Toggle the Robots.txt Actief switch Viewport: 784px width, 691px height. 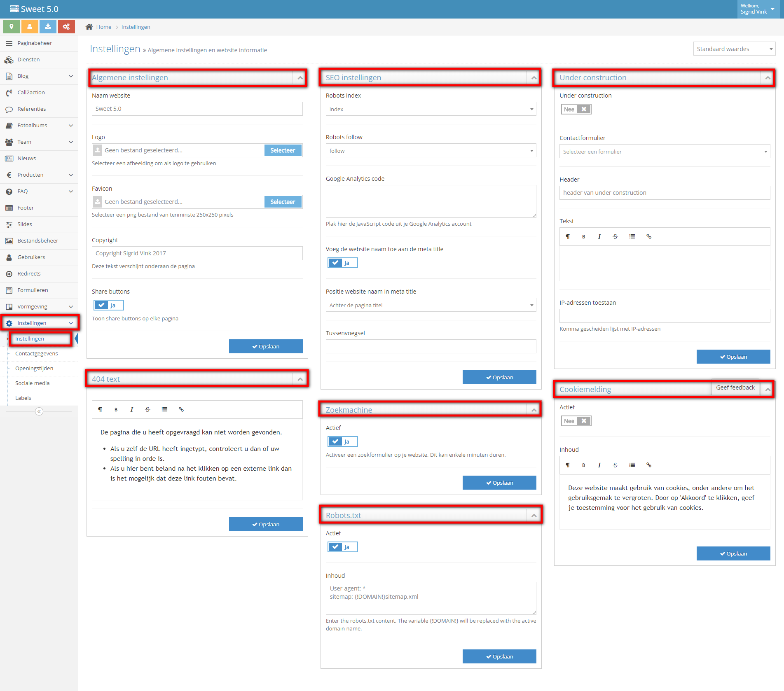coord(343,547)
